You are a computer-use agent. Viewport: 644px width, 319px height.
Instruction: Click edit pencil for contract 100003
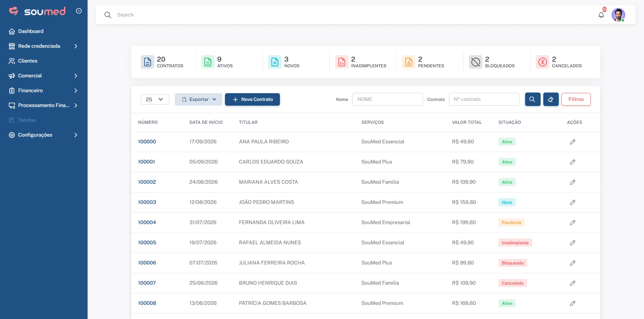[x=573, y=203]
